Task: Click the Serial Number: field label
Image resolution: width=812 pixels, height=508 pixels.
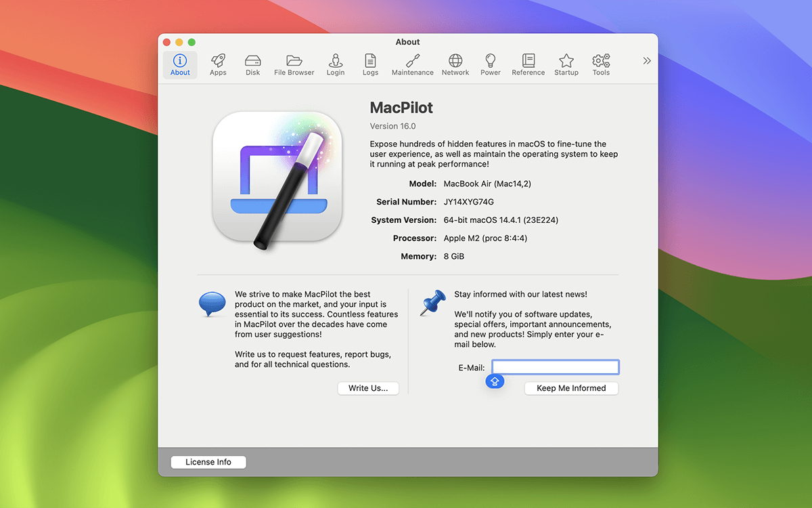Action: [x=407, y=202]
